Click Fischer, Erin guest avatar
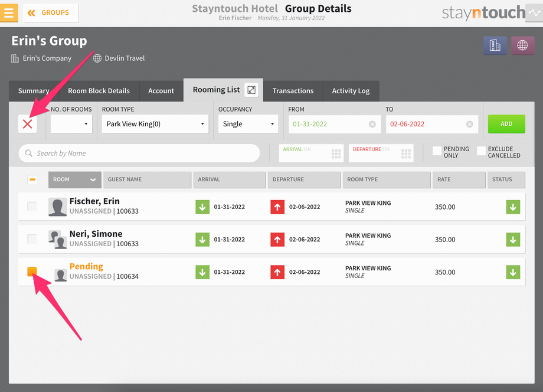Viewport: 543px width, 392px height. [x=57, y=207]
